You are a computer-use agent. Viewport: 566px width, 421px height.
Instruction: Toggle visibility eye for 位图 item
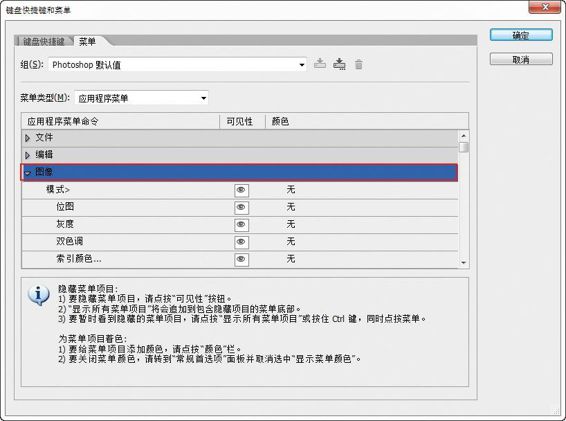241,207
